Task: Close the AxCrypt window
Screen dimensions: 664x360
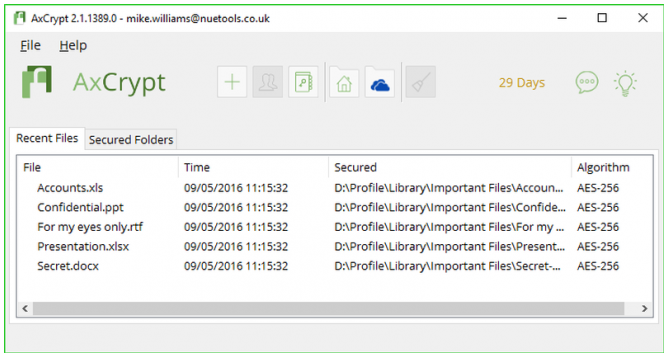Action: [643, 18]
